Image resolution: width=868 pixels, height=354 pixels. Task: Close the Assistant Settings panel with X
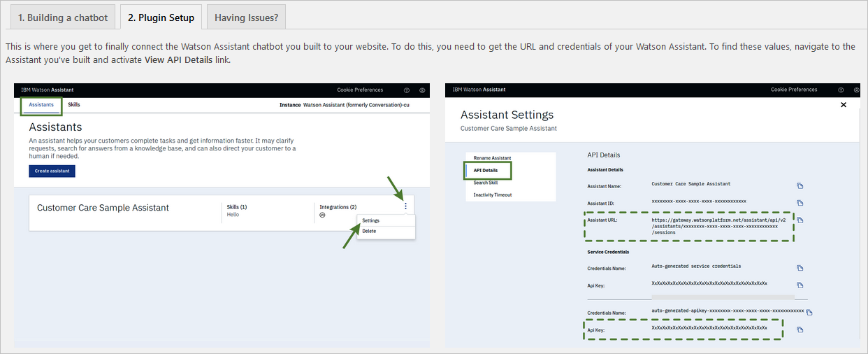[x=844, y=104]
